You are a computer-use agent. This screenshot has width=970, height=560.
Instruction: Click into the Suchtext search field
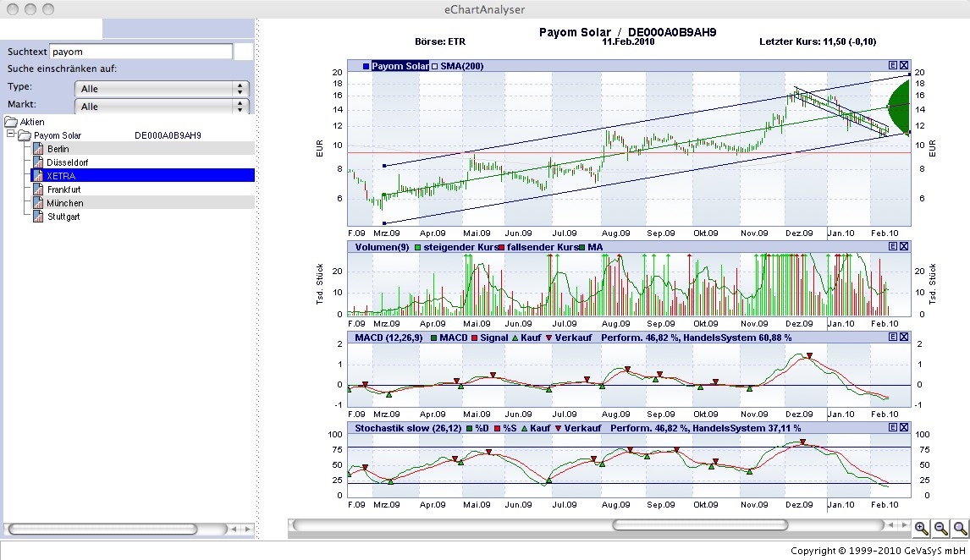(141, 52)
